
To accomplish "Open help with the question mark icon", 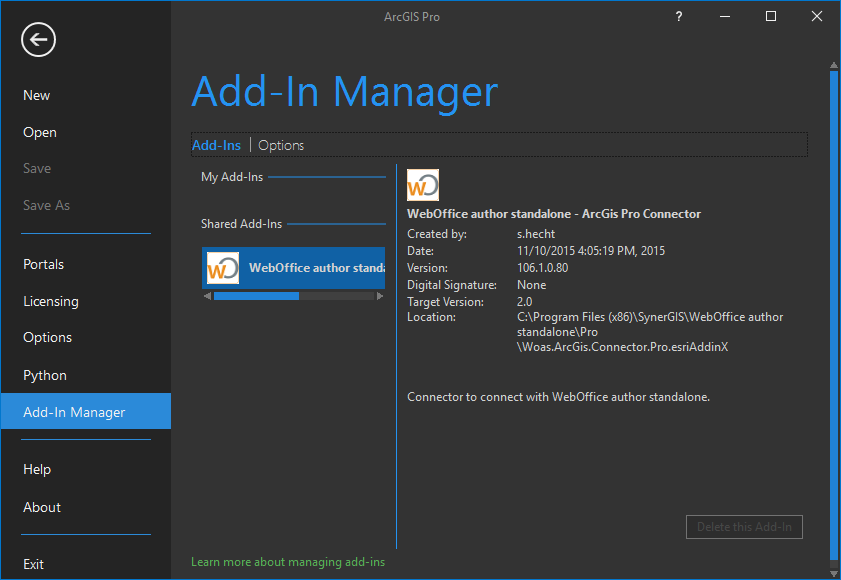I will pyautogui.click(x=678, y=16).
